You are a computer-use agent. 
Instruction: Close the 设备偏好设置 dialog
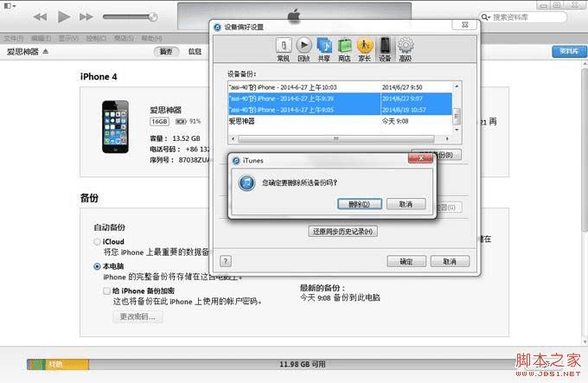[465, 25]
